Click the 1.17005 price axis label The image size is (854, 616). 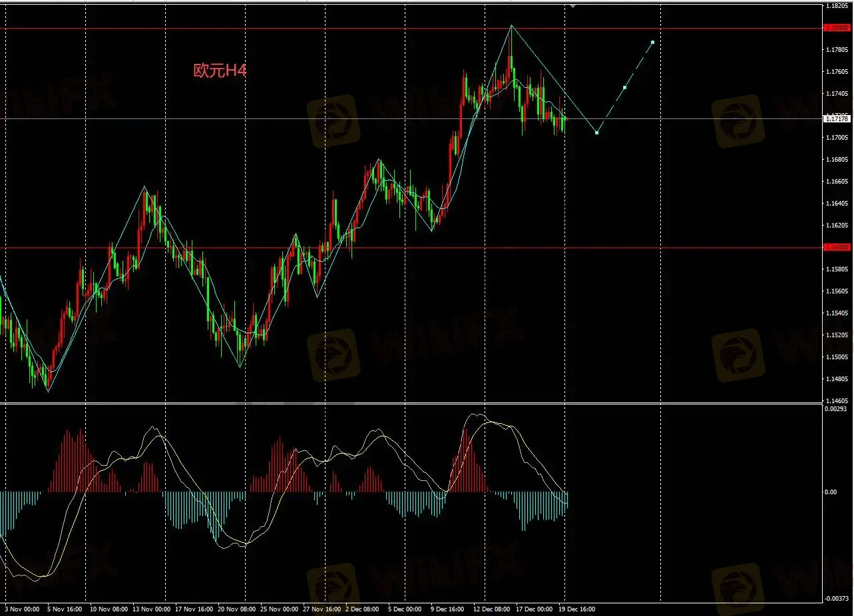(x=837, y=138)
